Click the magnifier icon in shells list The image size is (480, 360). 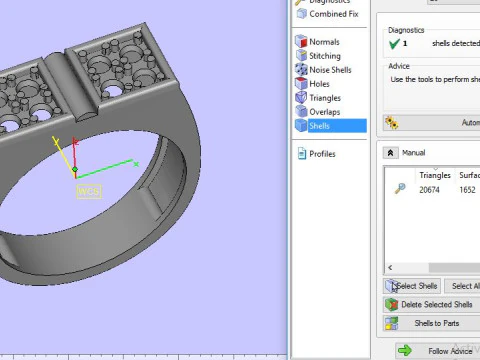(400, 189)
